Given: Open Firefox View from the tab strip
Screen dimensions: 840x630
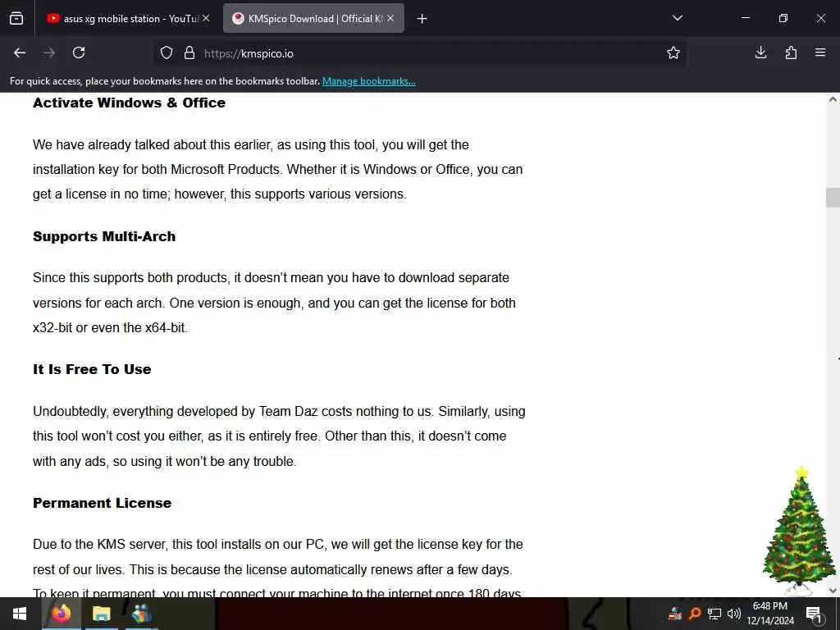Looking at the screenshot, I should point(16,19).
